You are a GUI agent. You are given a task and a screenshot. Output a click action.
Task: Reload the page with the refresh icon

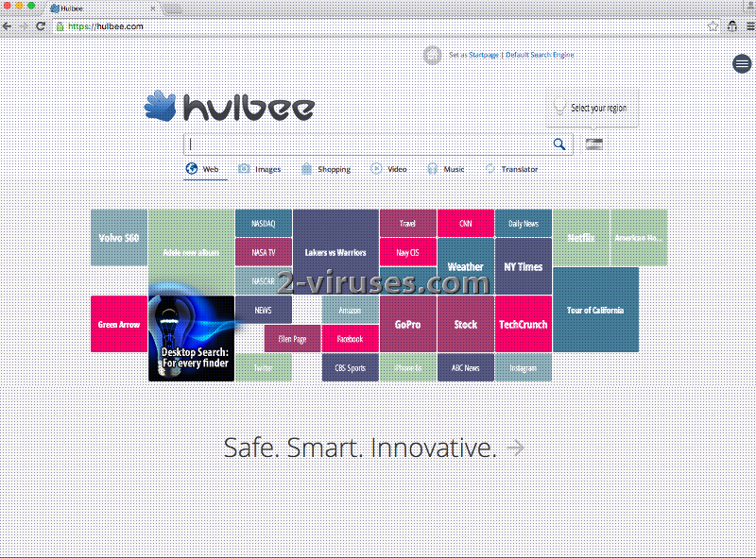[41, 26]
